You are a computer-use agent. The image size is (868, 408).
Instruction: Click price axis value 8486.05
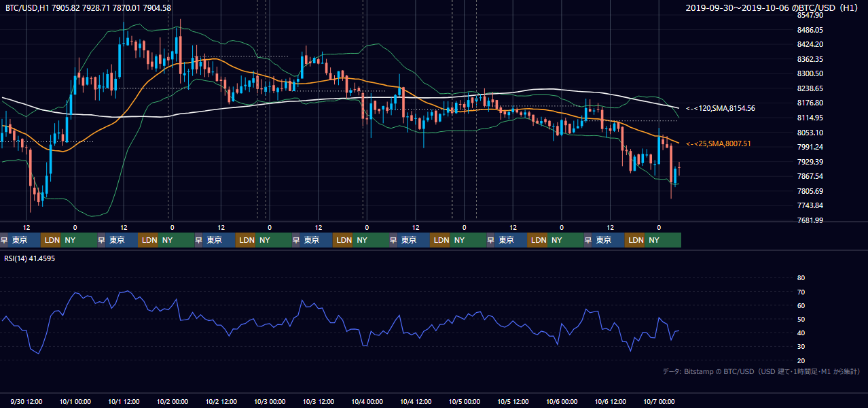810,30
